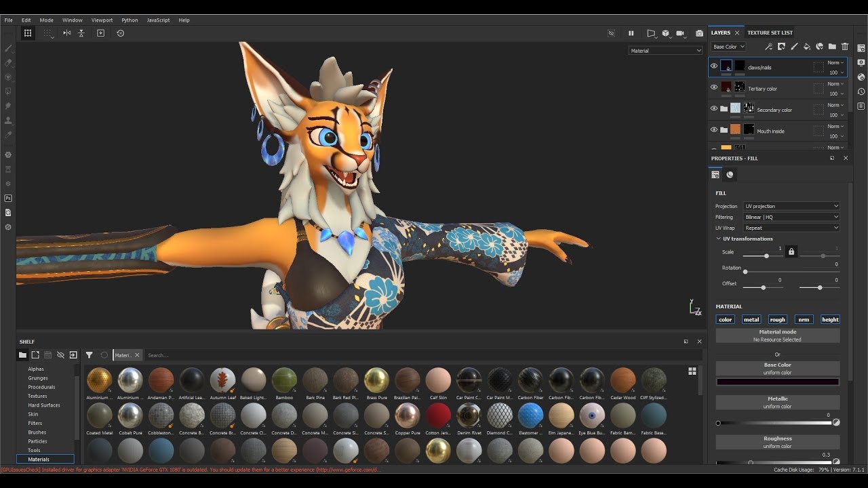Open the Log side panel icon
This screenshot has width=868, height=488.
(861, 106)
